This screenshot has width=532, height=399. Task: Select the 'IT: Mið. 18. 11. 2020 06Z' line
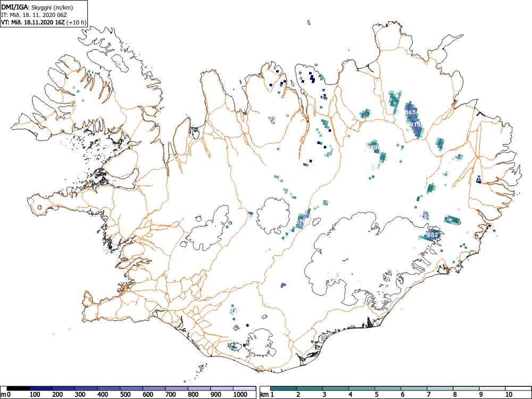point(33,15)
